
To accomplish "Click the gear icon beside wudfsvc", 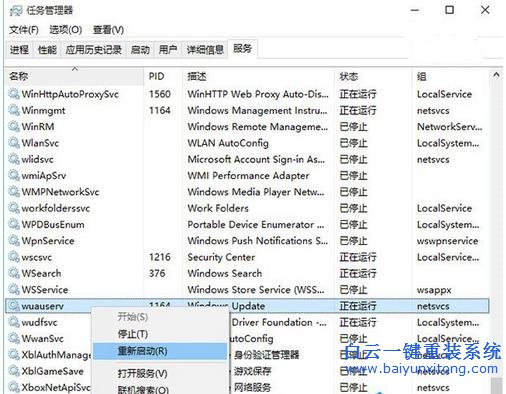I will (x=14, y=322).
